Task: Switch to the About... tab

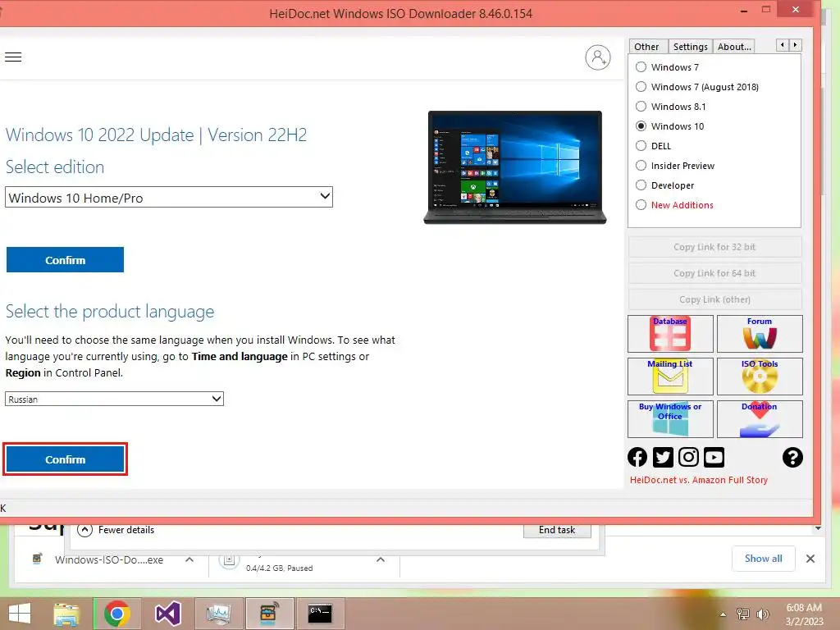Action: click(x=734, y=47)
